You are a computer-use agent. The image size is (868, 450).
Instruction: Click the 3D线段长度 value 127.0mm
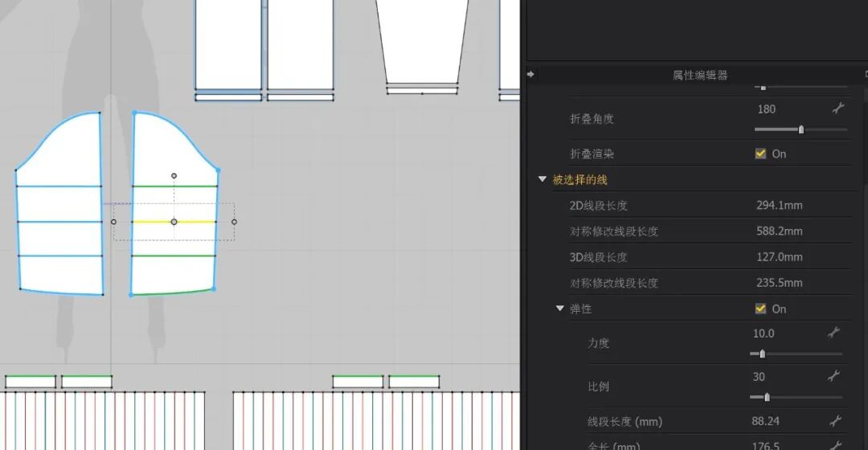click(780, 257)
